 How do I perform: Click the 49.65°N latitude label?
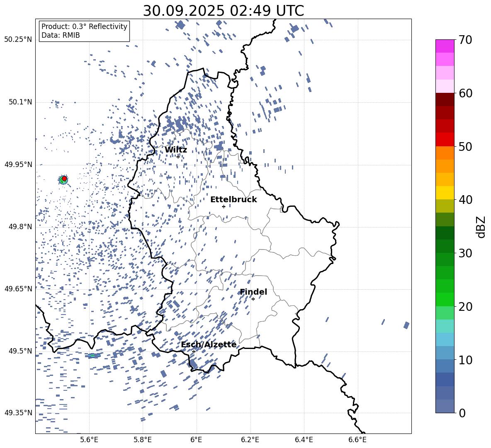[18, 288]
